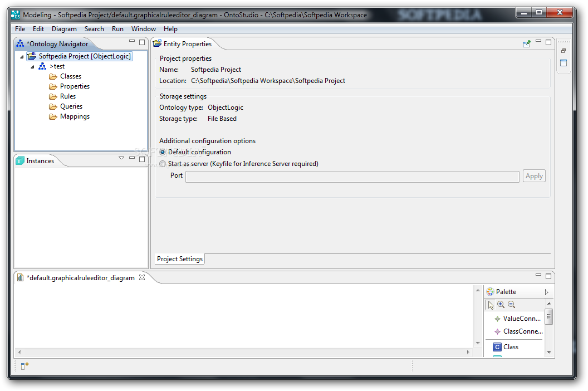Select Softpedia Project [ObjectLogic] in navigator
The width and height of the screenshot is (588, 391).
pyautogui.click(x=85, y=56)
